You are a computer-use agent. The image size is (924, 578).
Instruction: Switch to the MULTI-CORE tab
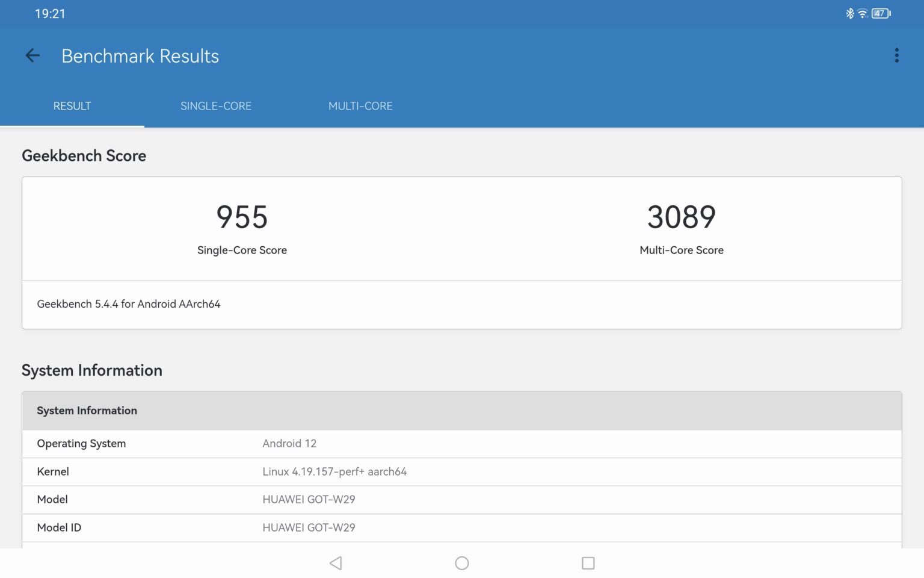[x=360, y=106]
